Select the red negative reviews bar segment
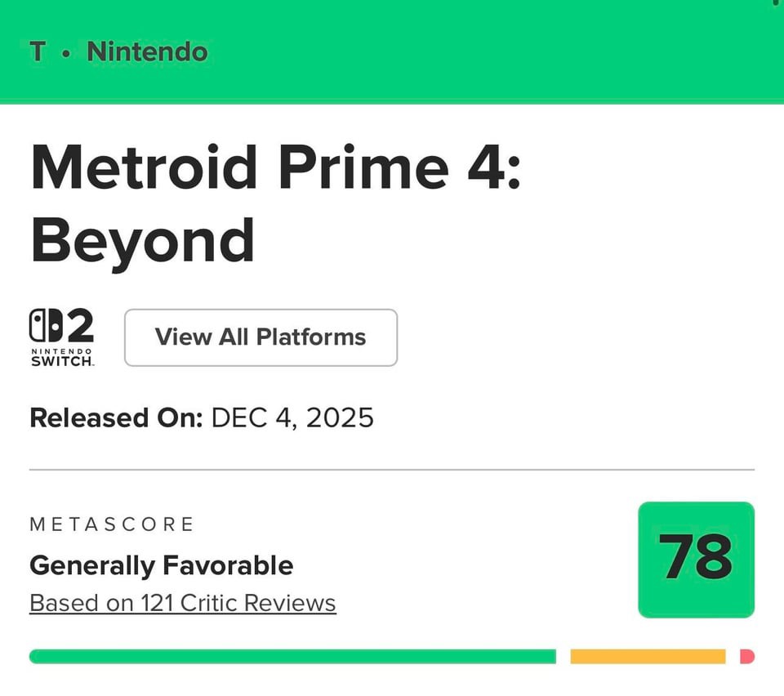 (x=746, y=656)
